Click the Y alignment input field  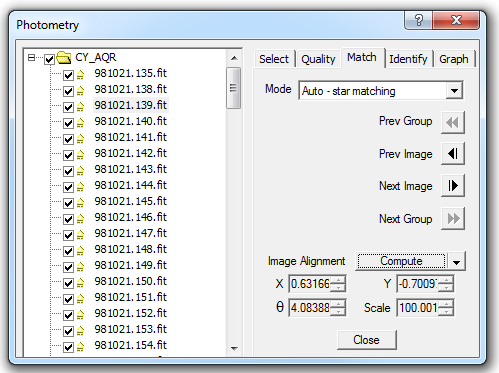coord(418,284)
